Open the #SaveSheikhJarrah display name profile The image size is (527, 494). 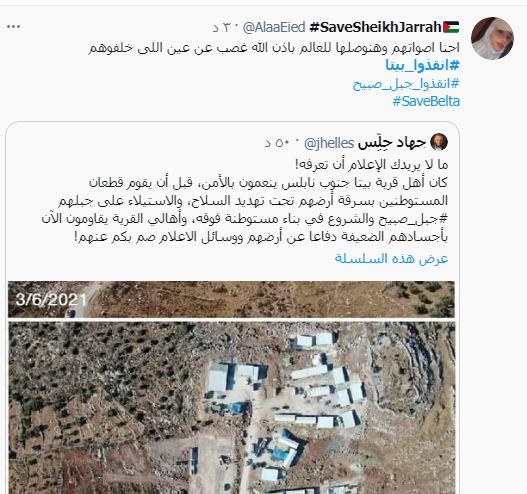click(x=375, y=27)
